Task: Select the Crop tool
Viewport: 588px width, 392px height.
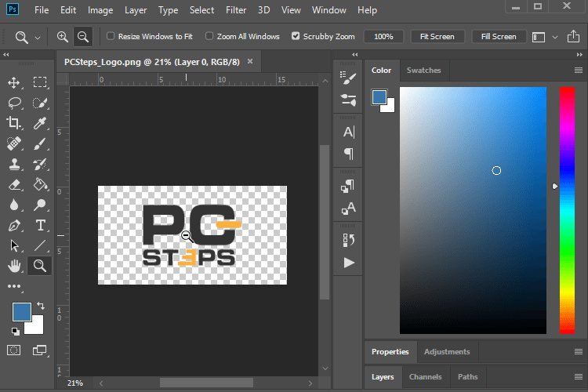Action: tap(14, 123)
